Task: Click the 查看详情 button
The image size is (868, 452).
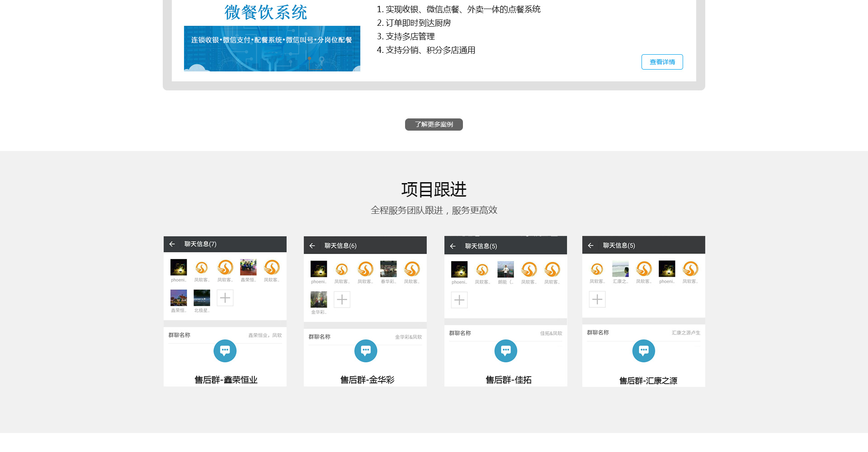Action: coord(662,62)
